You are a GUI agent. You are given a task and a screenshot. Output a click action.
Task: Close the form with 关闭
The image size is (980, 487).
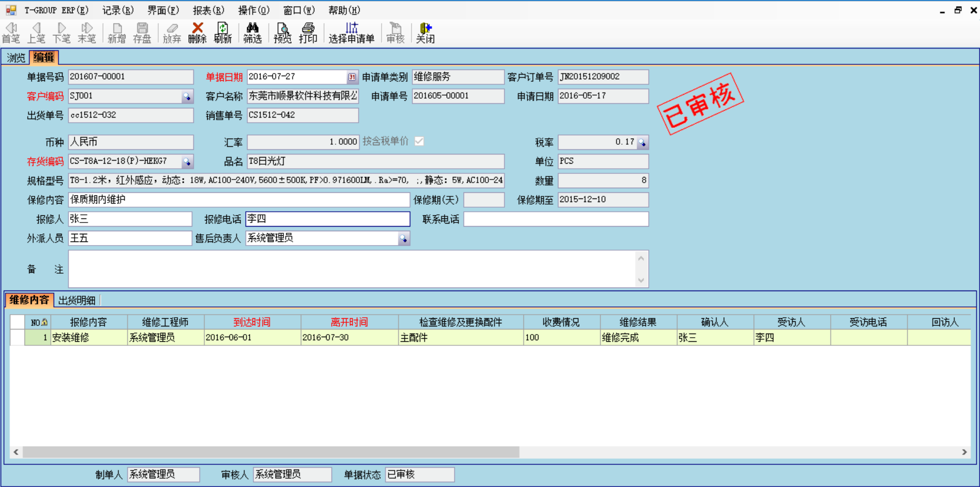click(x=425, y=33)
